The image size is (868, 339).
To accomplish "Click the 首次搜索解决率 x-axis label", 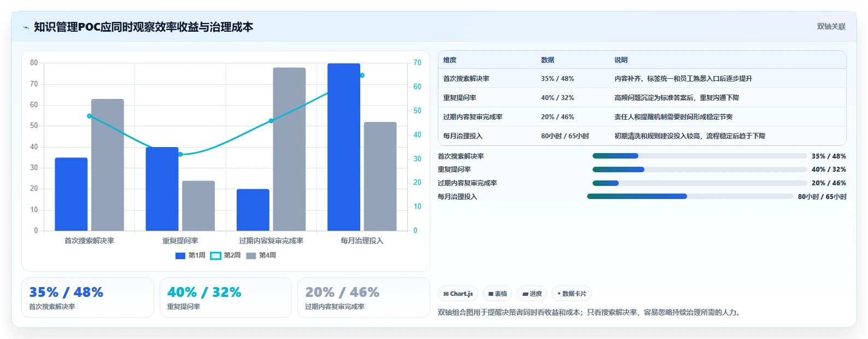I will pyautogui.click(x=90, y=241).
